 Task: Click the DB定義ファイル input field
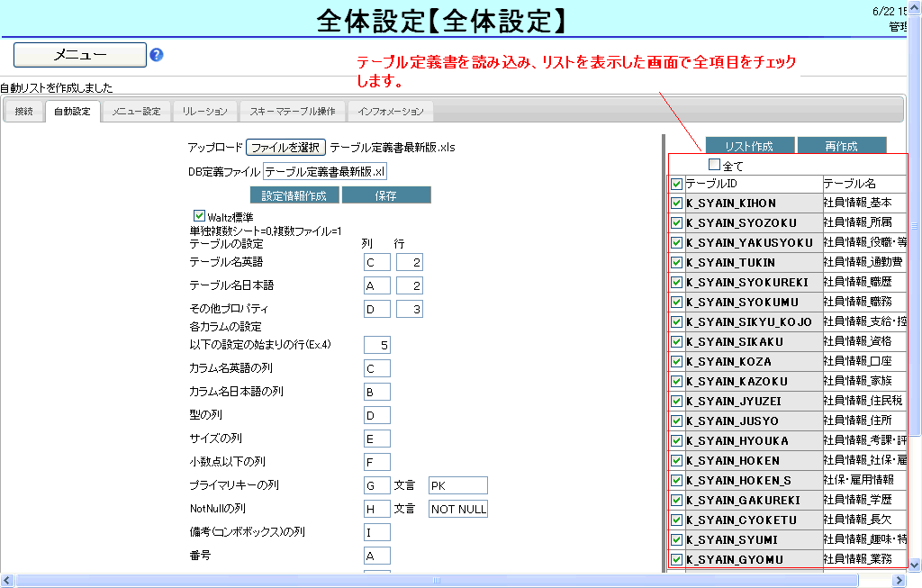point(325,171)
